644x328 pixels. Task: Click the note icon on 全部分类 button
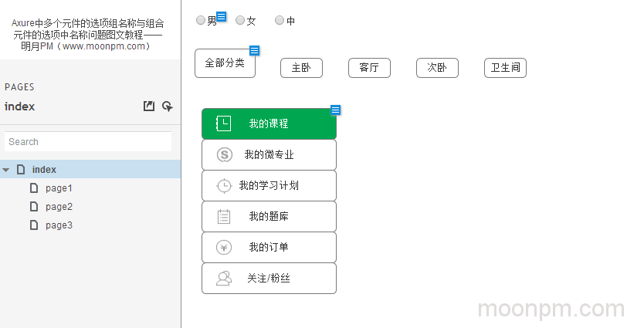[254, 51]
